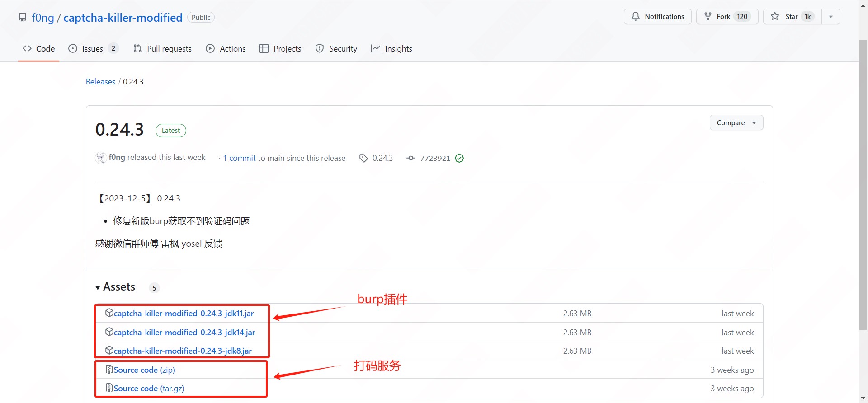The height and width of the screenshot is (403, 868).
Task: Click the package icon for jdk8 jar
Action: click(109, 350)
